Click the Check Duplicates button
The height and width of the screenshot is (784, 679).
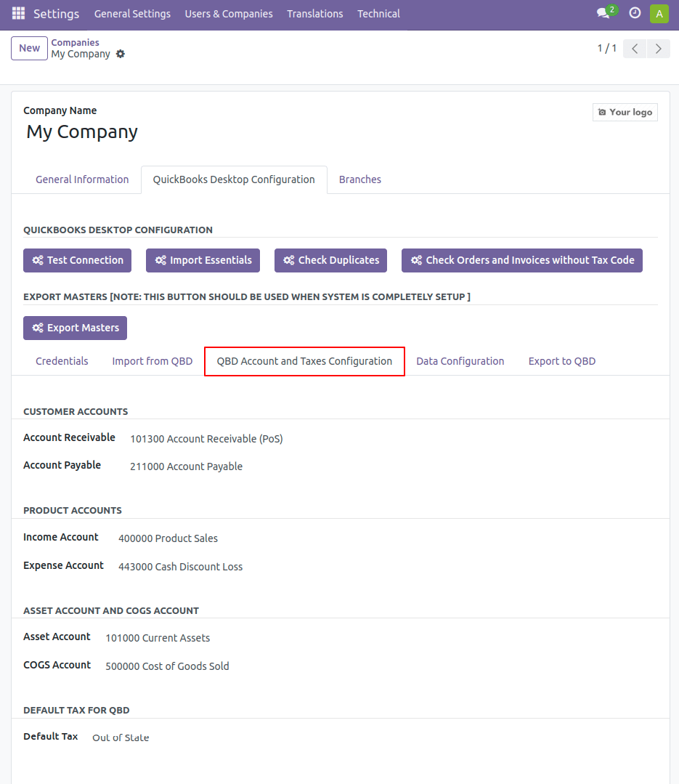click(330, 261)
